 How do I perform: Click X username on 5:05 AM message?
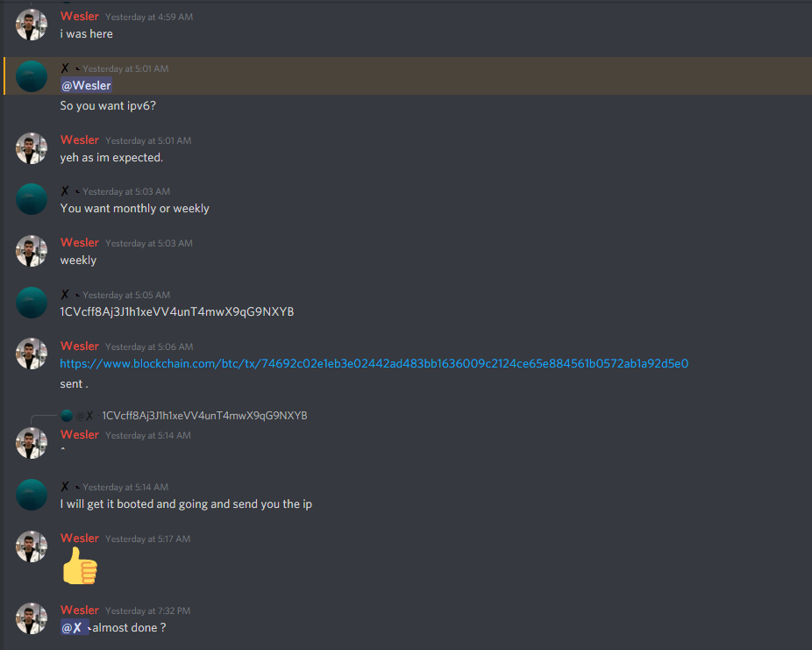pyautogui.click(x=65, y=295)
